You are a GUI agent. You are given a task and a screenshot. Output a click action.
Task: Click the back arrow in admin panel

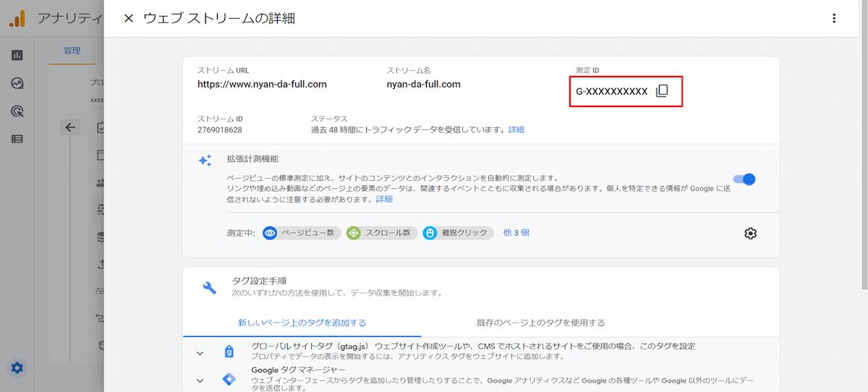(x=70, y=127)
